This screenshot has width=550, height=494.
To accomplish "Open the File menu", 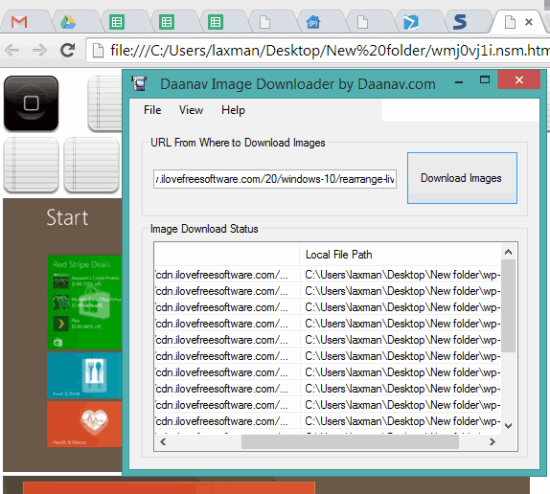I will pos(152,110).
